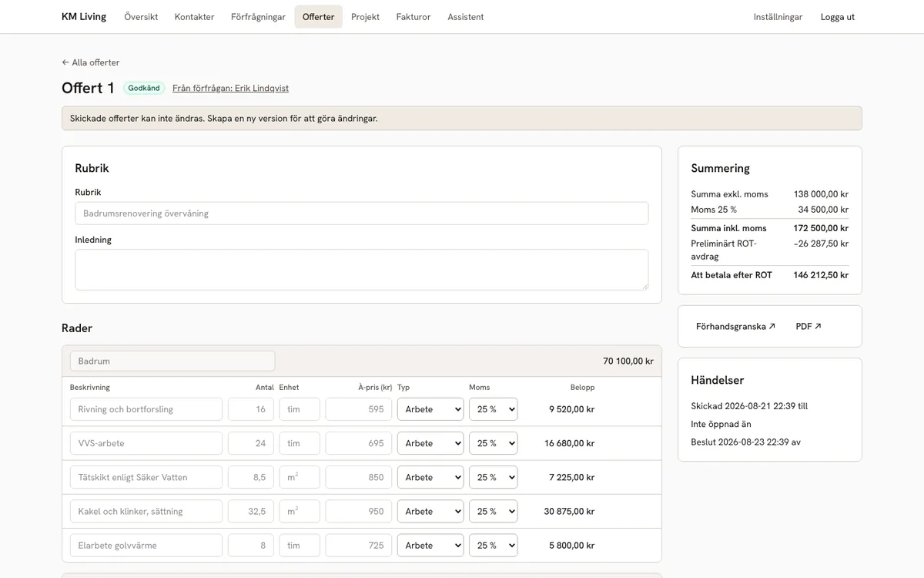Open the Assistent page
The height and width of the screenshot is (578, 924).
(466, 17)
